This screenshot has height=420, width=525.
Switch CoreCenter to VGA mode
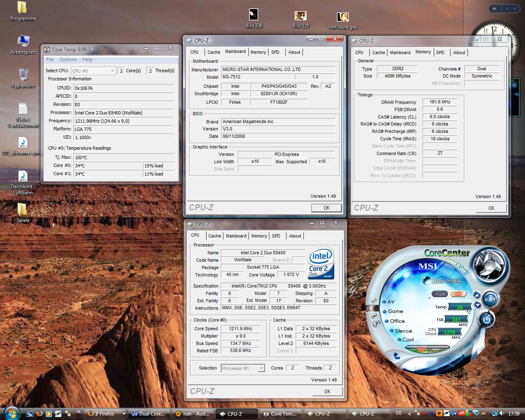(440, 294)
